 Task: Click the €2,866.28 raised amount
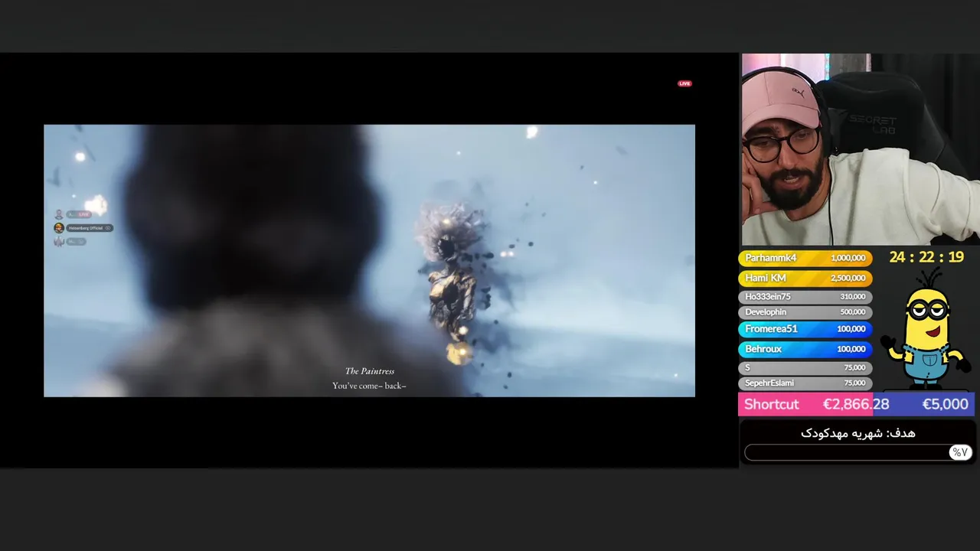click(x=856, y=404)
